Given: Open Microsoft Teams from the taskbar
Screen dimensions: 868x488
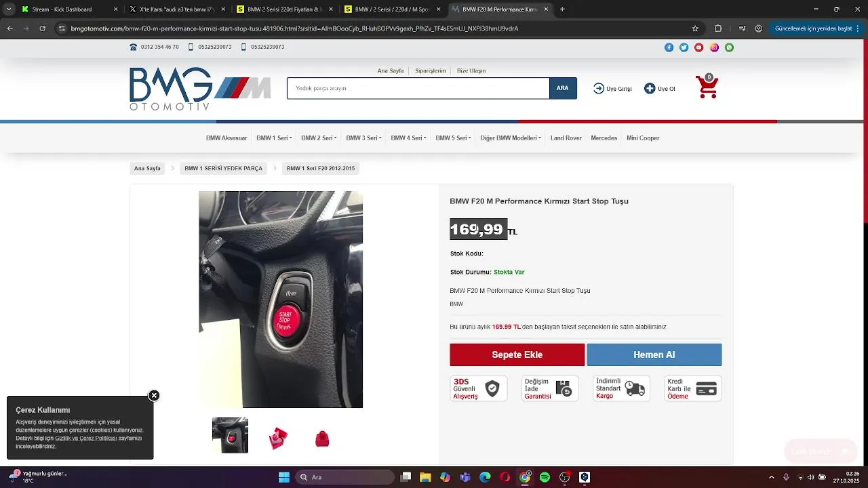Looking at the screenshot, I should click(465, 477).
